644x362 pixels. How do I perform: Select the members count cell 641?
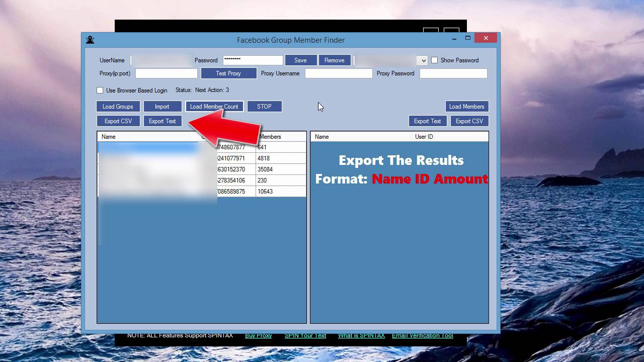pyautogui.click(x=281, y=147)
